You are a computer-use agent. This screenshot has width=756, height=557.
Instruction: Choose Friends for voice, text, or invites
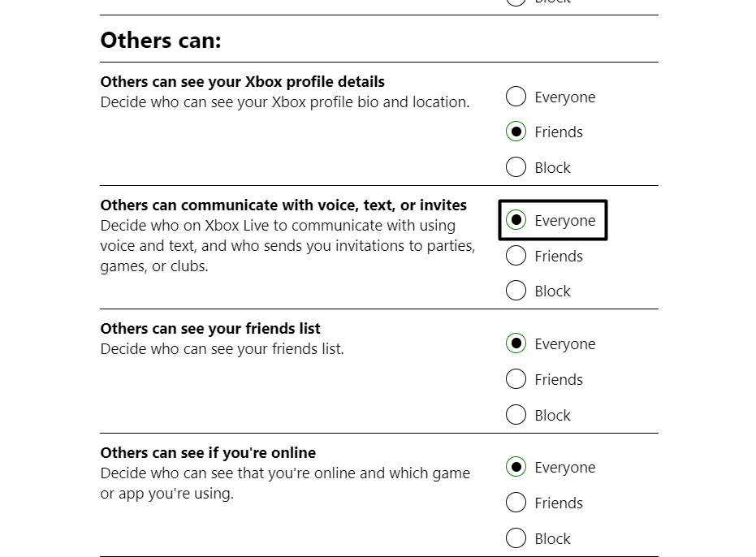point(516,257)
